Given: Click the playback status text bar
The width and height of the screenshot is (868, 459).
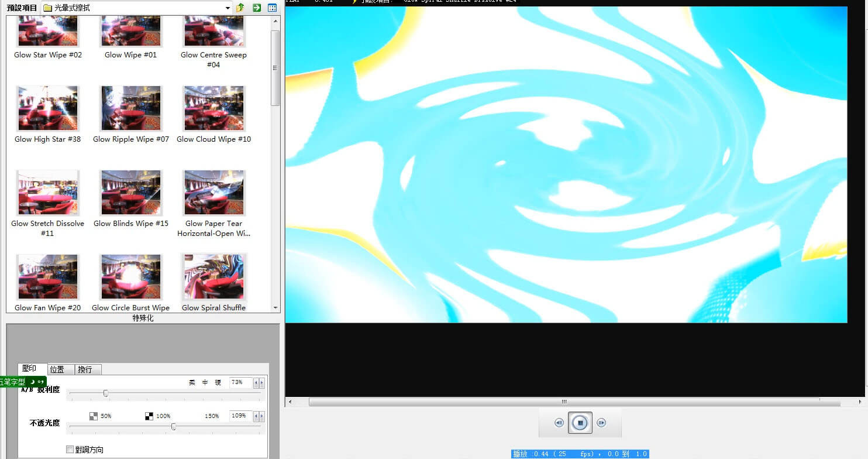Looking at the screenshot, I should (x=580, y=454).
